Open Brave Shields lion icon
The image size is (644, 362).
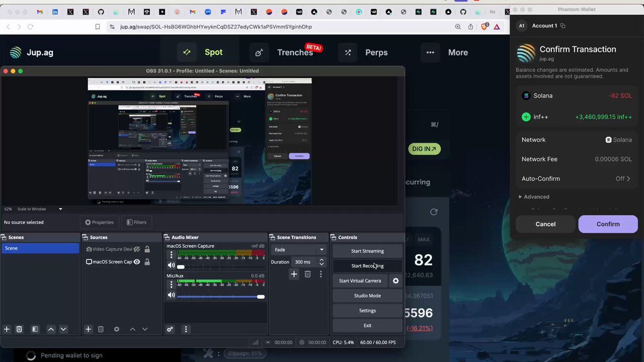485,26
